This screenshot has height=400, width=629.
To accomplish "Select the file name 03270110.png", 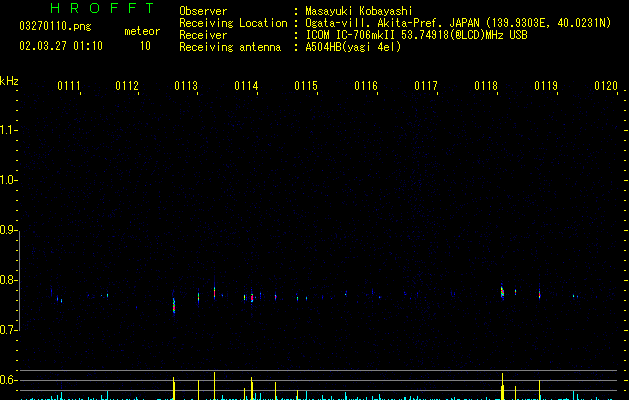I will coord(55,26).
